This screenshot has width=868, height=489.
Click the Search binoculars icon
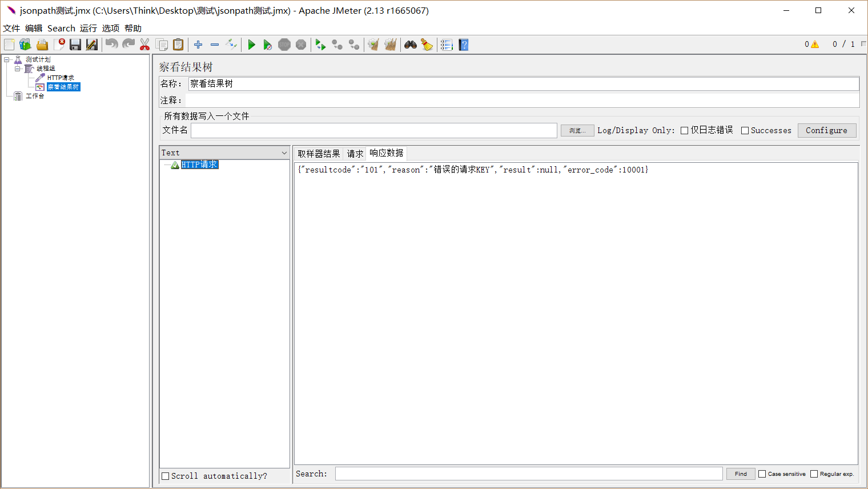[x=410, y=45]
